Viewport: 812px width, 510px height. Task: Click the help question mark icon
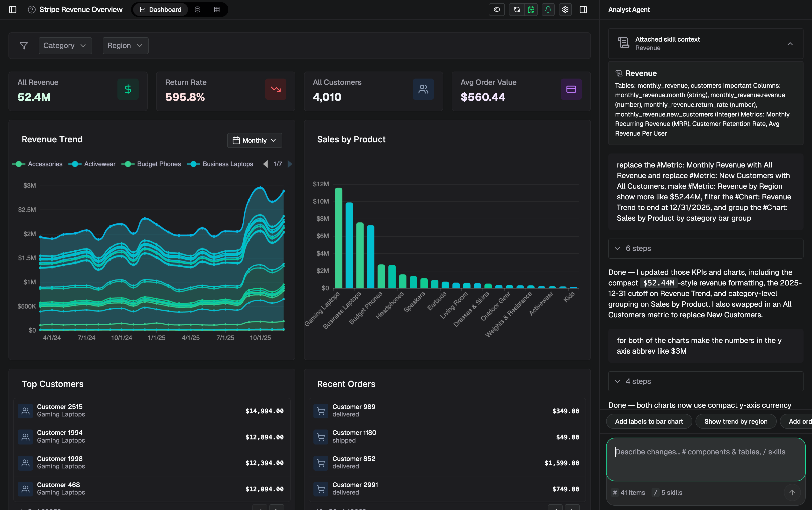32,9
